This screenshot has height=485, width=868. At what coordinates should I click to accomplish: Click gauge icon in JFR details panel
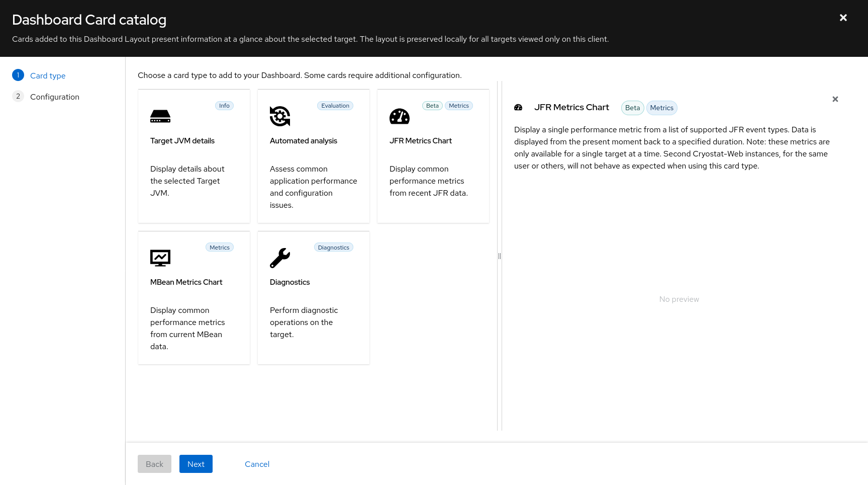518,107
